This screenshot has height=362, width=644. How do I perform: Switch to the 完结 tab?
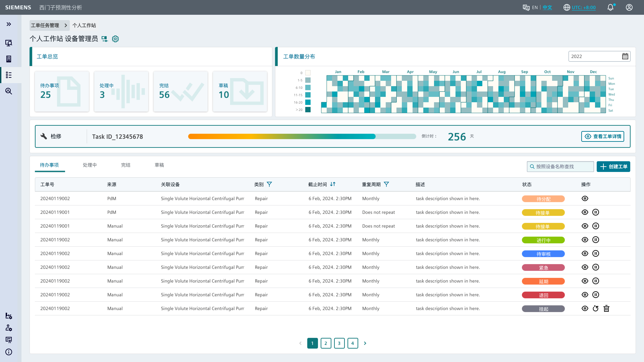(125, 165)
